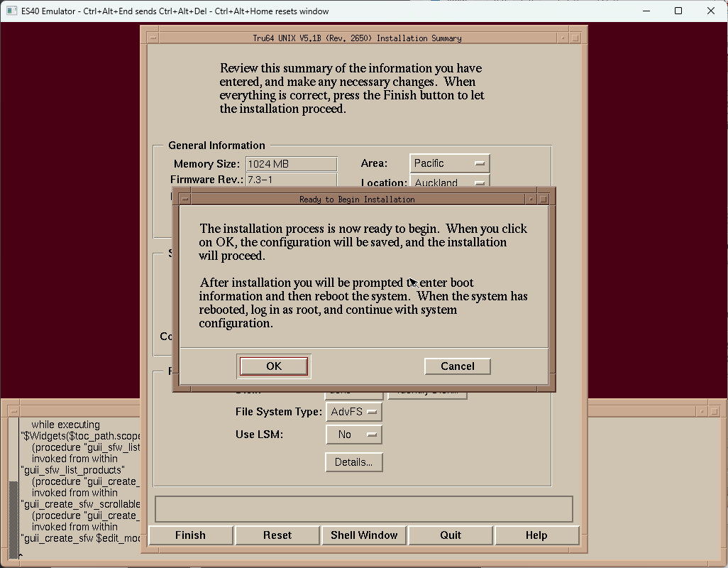Open window menu icon of Ready dialog
Screen dimensions: 728x568
(x=184, y=200)
